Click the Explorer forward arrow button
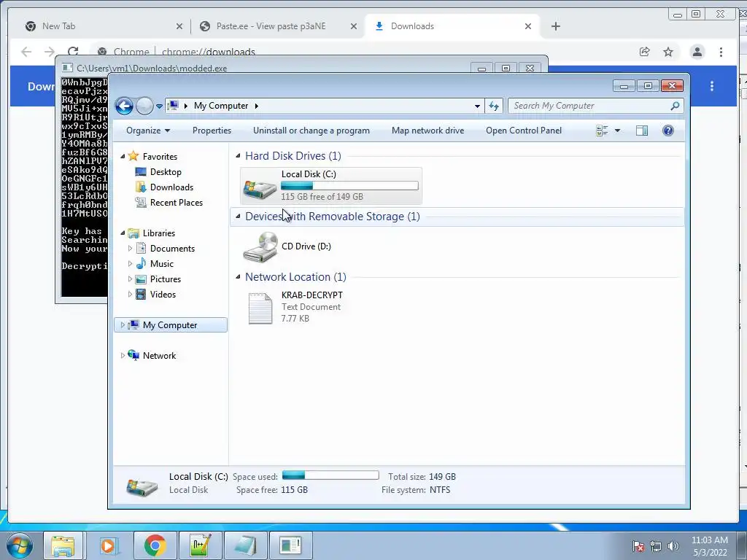Screen dimensions: 747x560 [144, 106]
